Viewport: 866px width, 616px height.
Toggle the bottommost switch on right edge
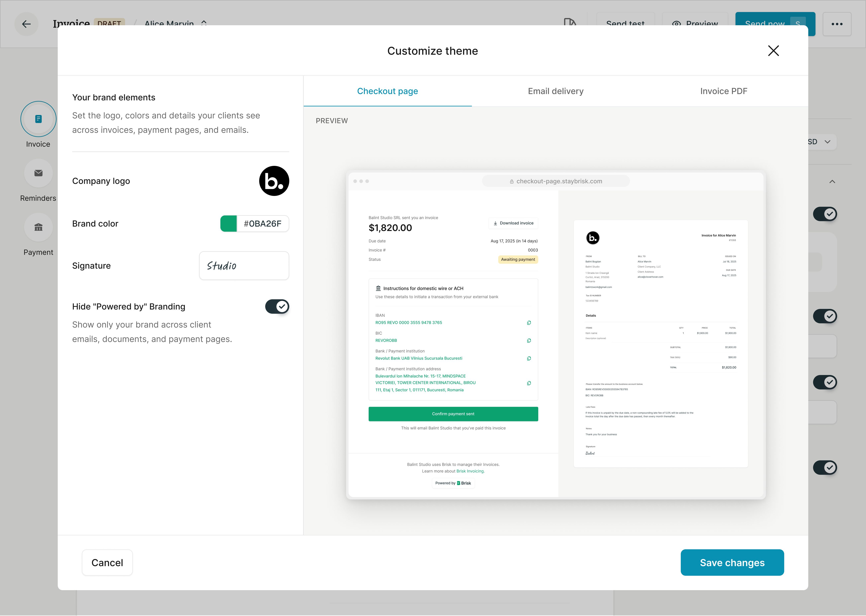[825, 468]
